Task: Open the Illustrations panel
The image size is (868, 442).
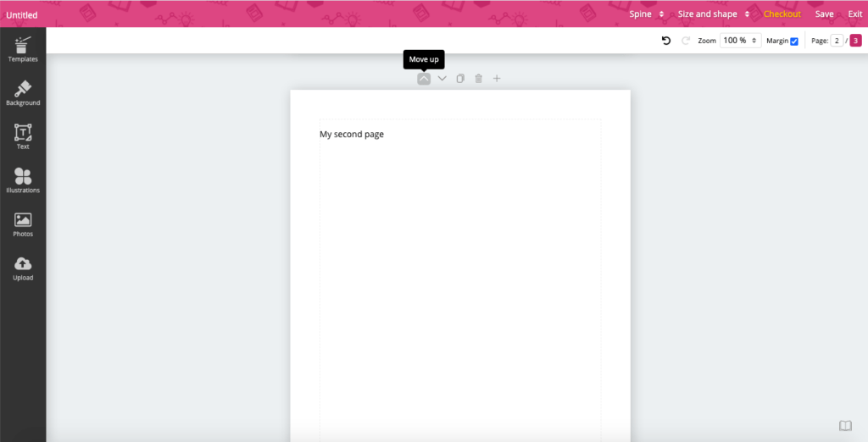Action: tap(23, 180)
